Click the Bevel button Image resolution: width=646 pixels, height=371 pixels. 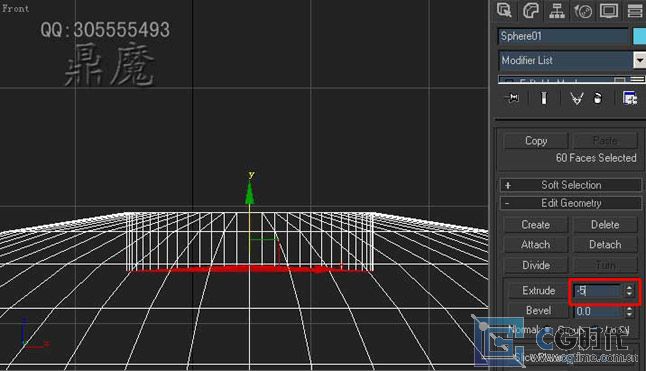click(538, 310)
